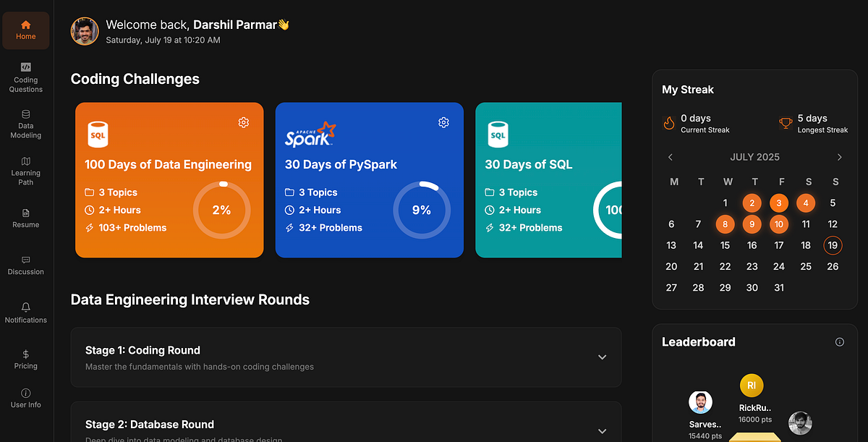Open the Pricing page icon

25,355
